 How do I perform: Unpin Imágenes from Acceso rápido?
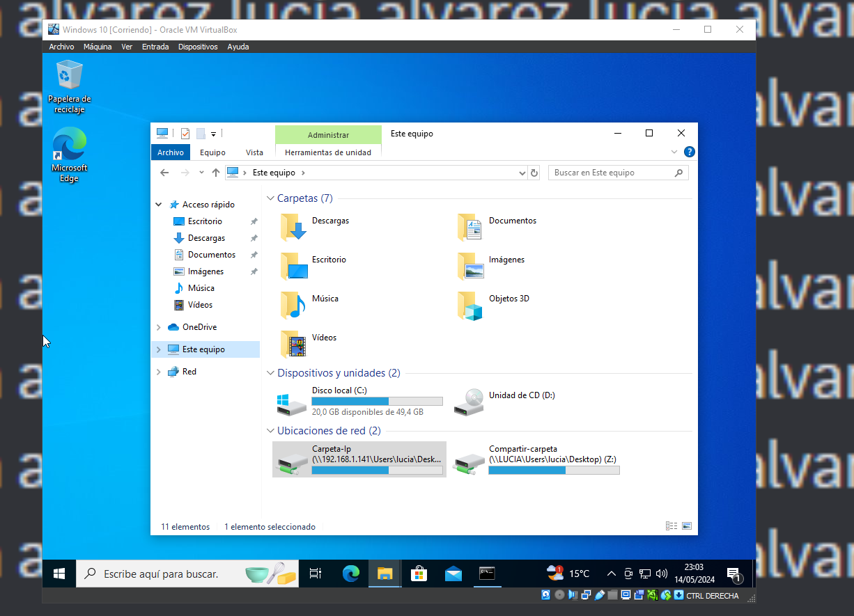254,271
